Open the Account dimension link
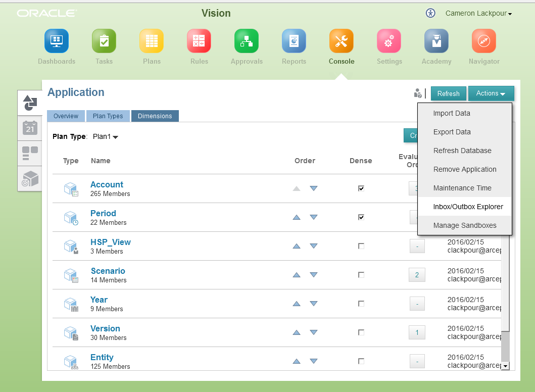 [x=107, y=184]
